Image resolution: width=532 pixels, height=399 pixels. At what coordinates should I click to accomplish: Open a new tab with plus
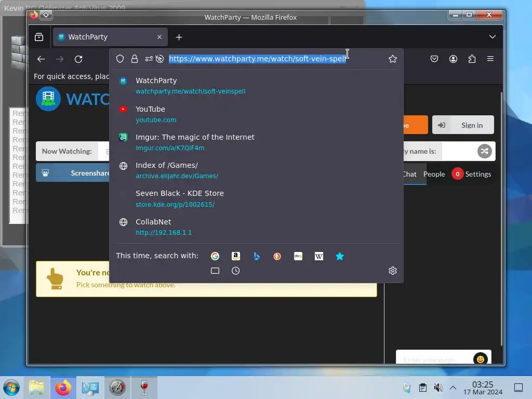click(179, 37)
